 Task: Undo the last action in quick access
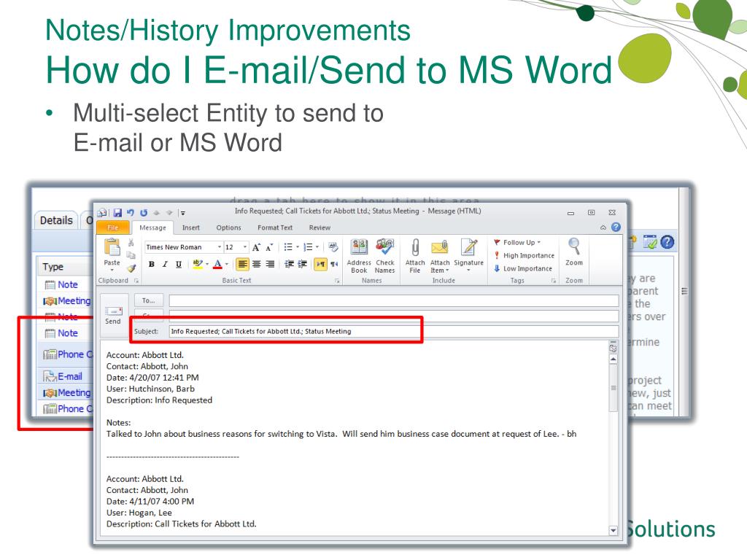tap(130, 213)
